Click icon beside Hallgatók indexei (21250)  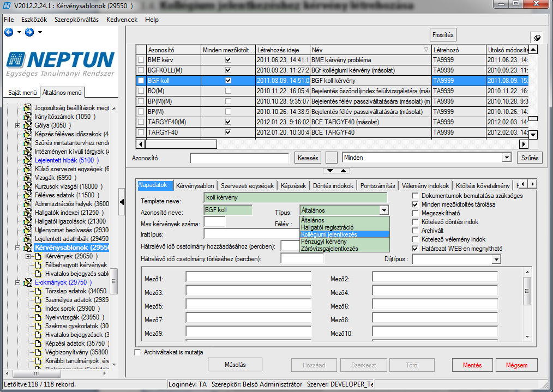[28, 213]
